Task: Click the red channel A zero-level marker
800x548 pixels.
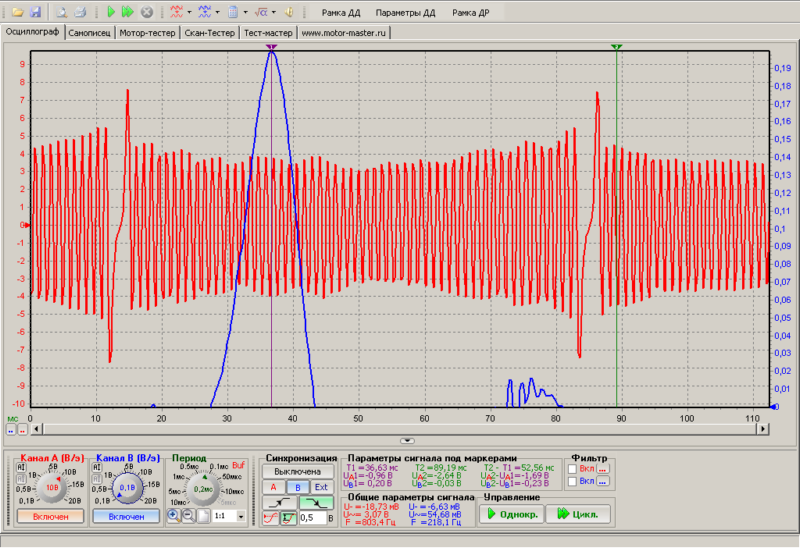Action: click(x=27, y=225)
